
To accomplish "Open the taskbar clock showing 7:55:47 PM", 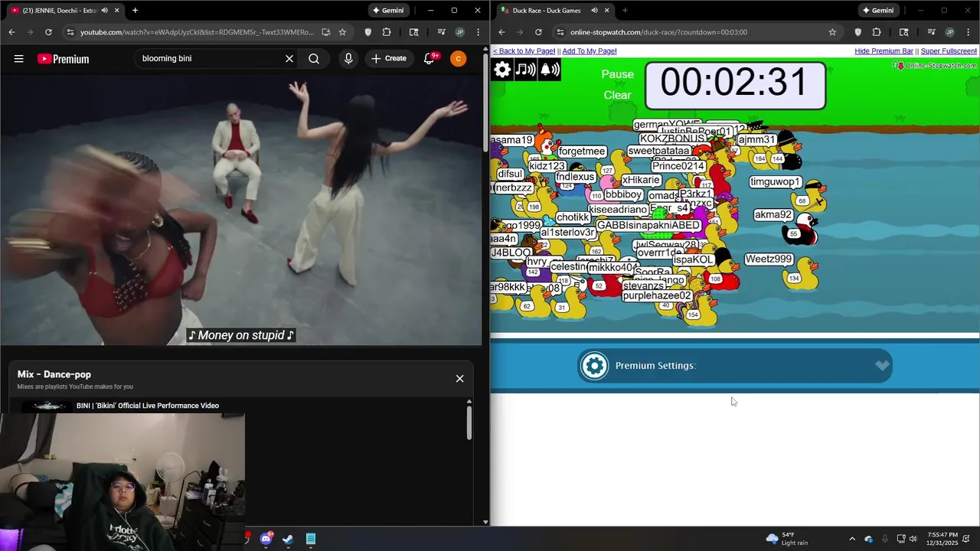I will pyautogui.click(x=942, y=539).
